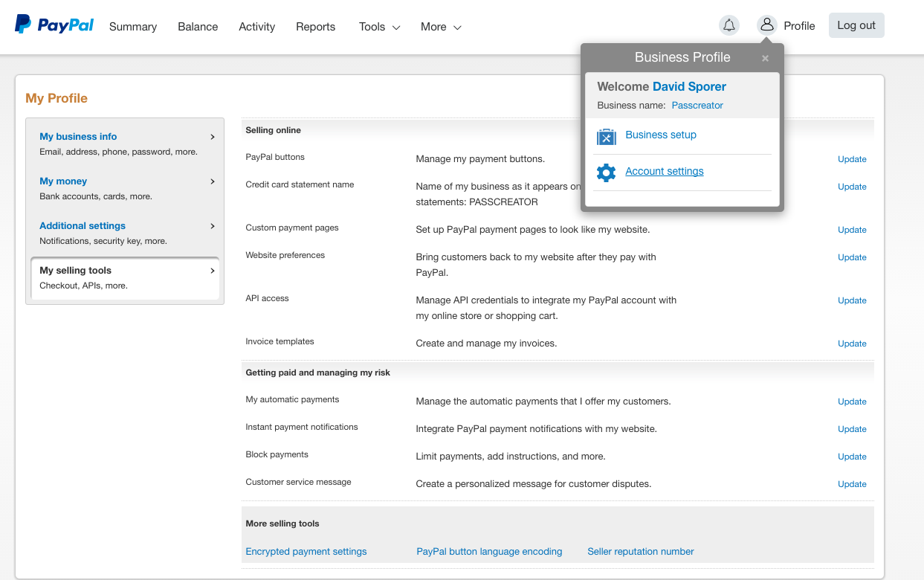Open Encrypted payment settings link
Screen dimensions: 924x580
coord(306,552)
